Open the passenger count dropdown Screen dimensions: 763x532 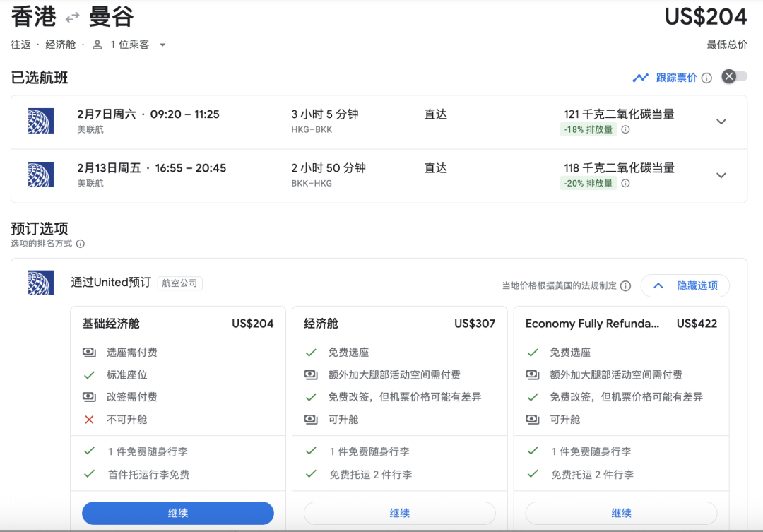(x=162, y=45)
